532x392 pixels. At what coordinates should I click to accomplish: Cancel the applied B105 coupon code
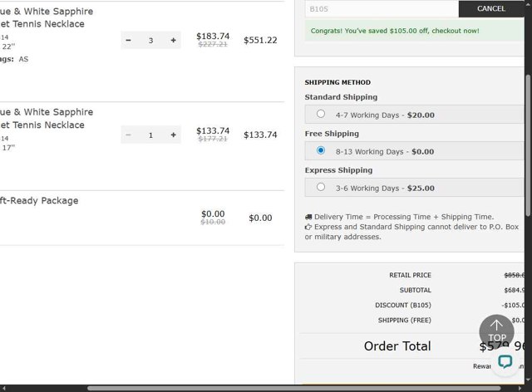tap(491, 8)
